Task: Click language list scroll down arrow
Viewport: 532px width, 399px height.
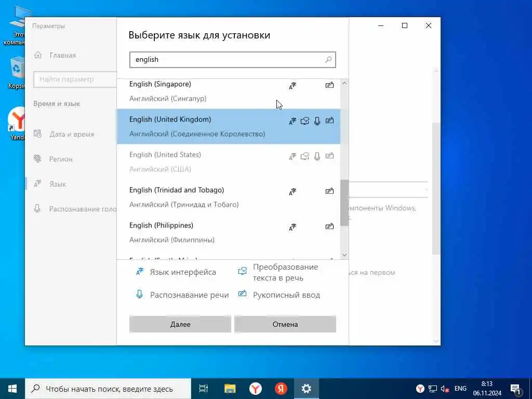Action: (x=344, y=255)
